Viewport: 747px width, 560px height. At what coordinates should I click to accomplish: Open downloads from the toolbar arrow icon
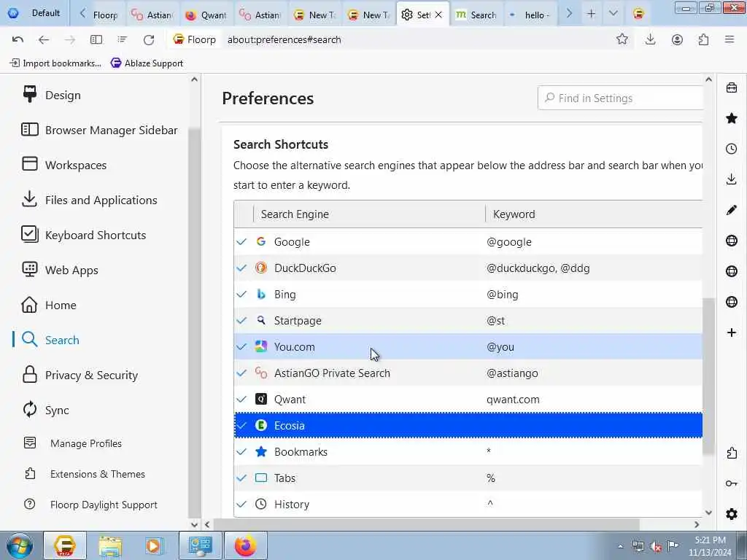tap(650, 39)
